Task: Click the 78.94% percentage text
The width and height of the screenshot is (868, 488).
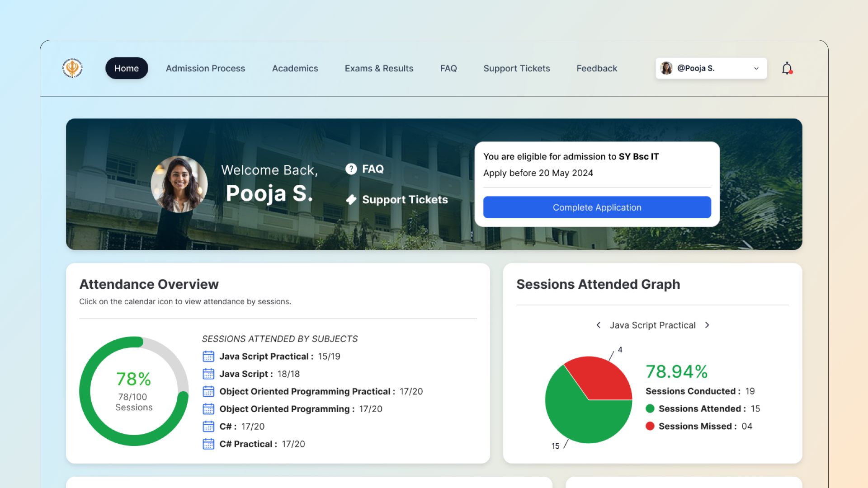Action: point(676,372)
